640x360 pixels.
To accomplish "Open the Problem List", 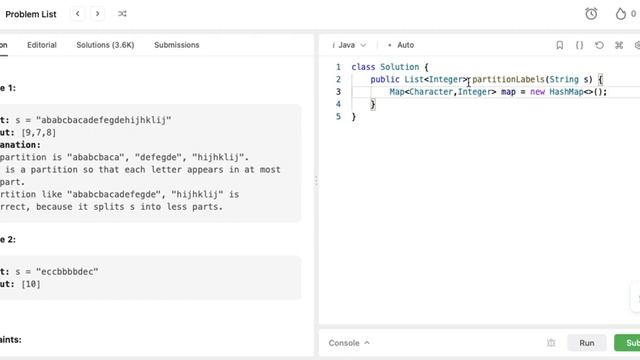I will [31, 14].
